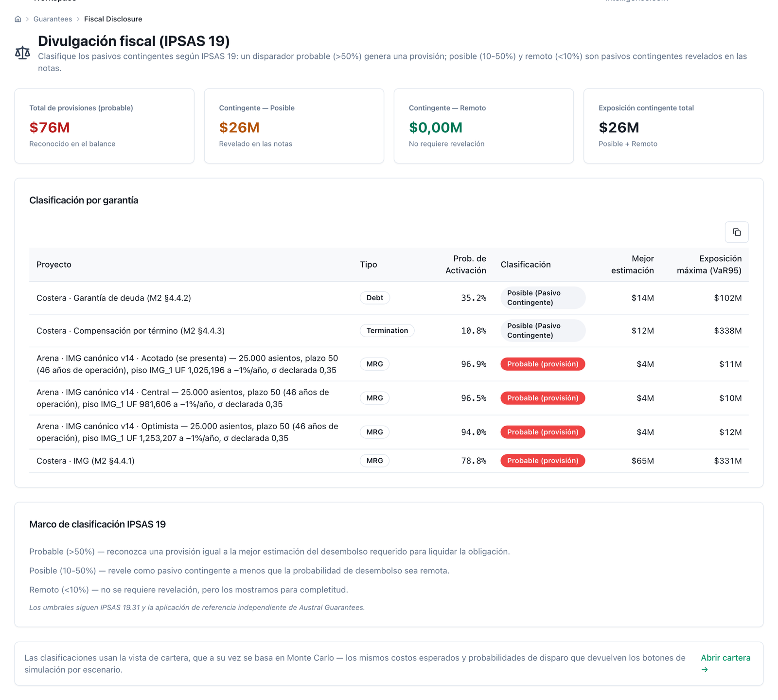778x700 pixels.
Task: Click the $12M best estimate value
Action: coord(642,331)
